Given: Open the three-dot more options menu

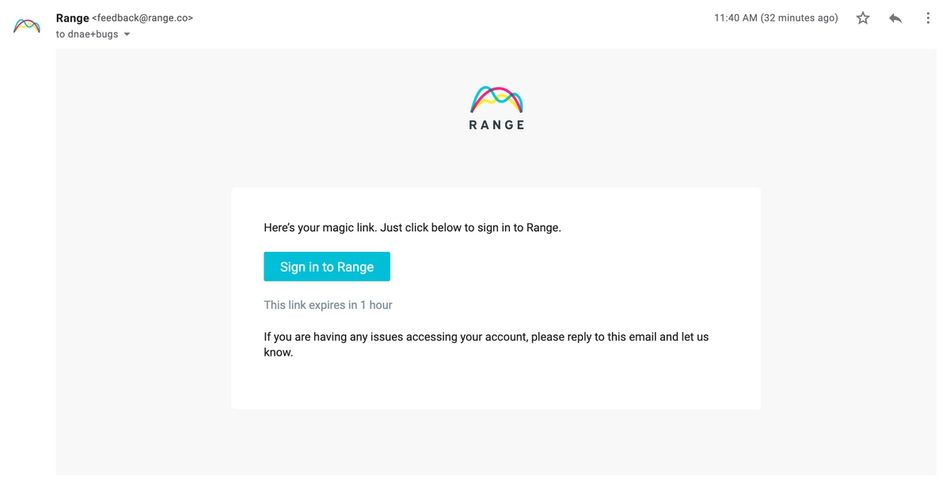Looking at the screenshot, I should click(x=928, y=18).
